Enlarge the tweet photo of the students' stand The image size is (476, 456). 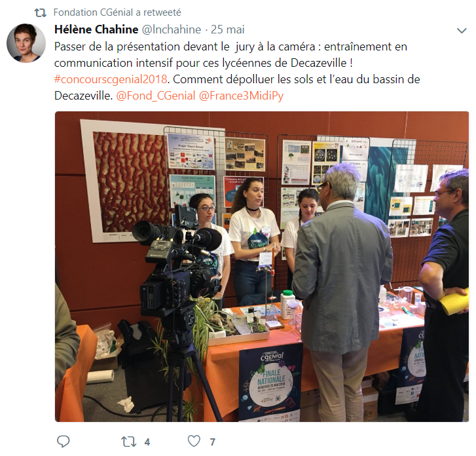tap(262, 267)
